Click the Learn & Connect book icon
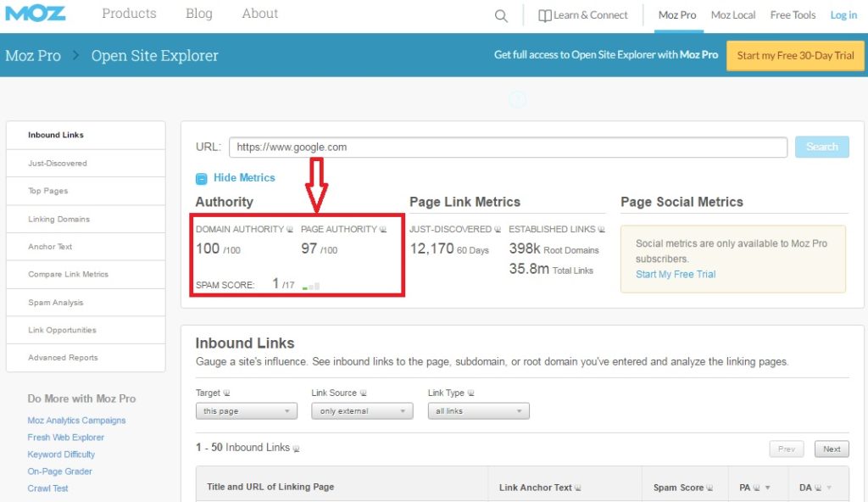This screenshot has height=502, width=868. 545,15
